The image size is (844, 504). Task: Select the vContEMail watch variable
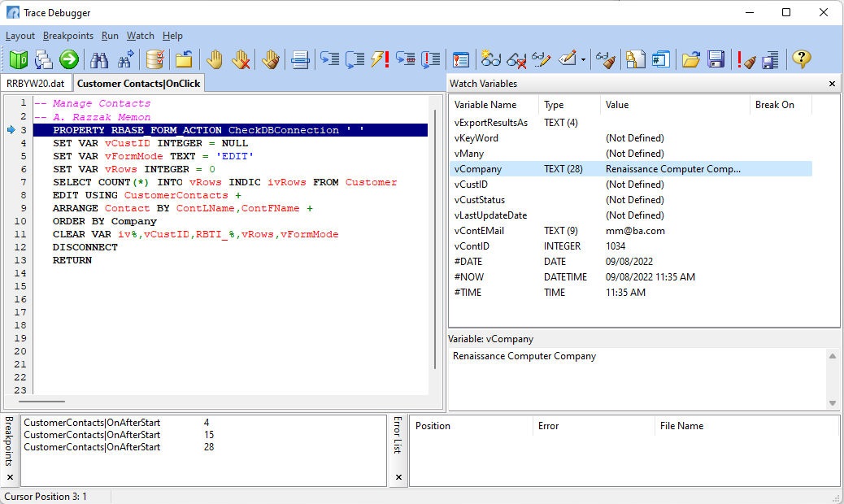coord(630,231)
